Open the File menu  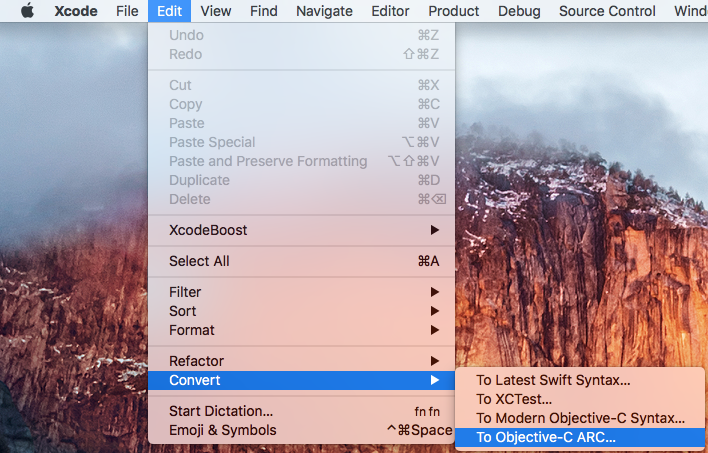(127, 11)
